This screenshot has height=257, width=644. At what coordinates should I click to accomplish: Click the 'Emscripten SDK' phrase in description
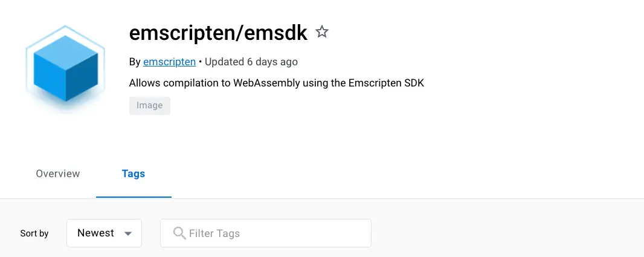[386, 83]
